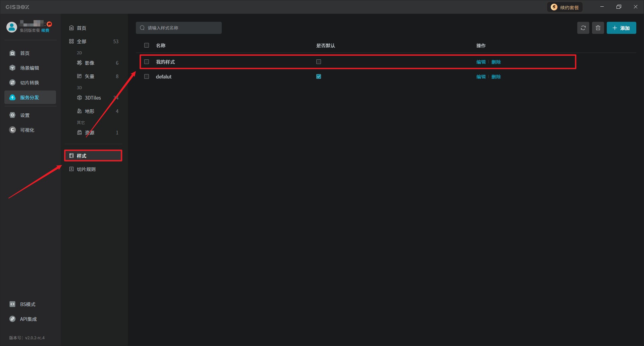The image size is (644, 346).
Task: Click the user avatar icon
Action: (12, 27)
